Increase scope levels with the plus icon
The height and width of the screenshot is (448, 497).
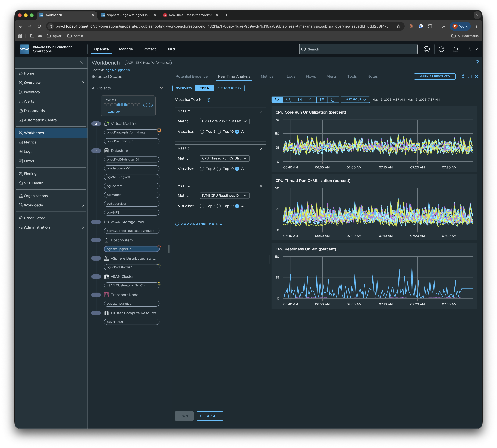pos(151,105)
